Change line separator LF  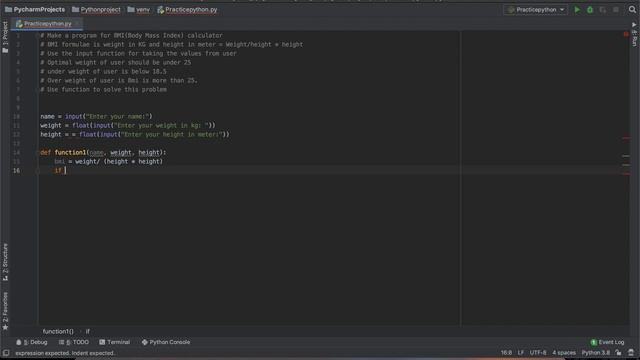[521, 353]
